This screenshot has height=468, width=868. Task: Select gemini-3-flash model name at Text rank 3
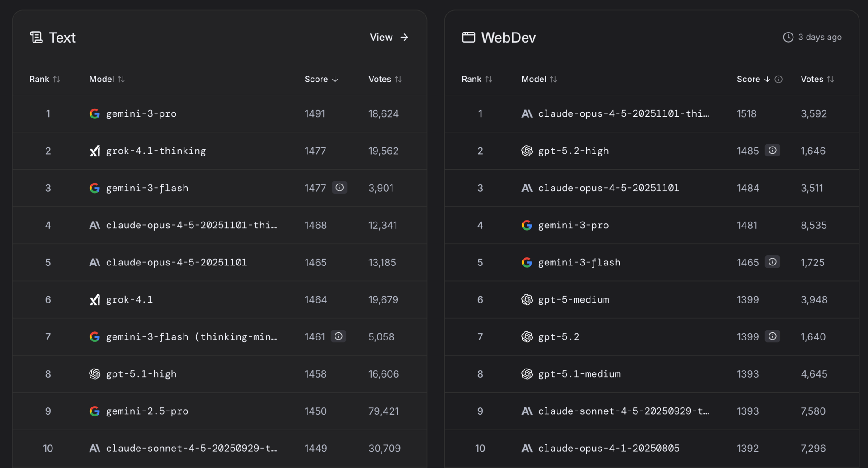click(147, 188)
